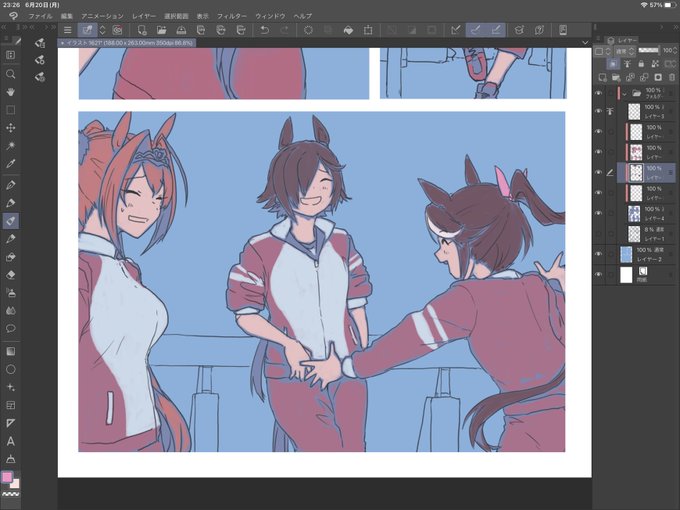This screenshot has height=510, width=680.
Task: Toggle visibility of the top folder layer
Action: pyautogui.click(x=599, y=93)
